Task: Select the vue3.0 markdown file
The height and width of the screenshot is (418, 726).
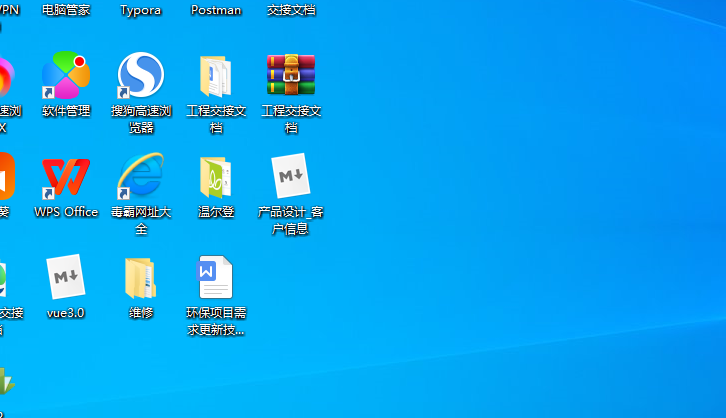Action: [x=66, y=278]
